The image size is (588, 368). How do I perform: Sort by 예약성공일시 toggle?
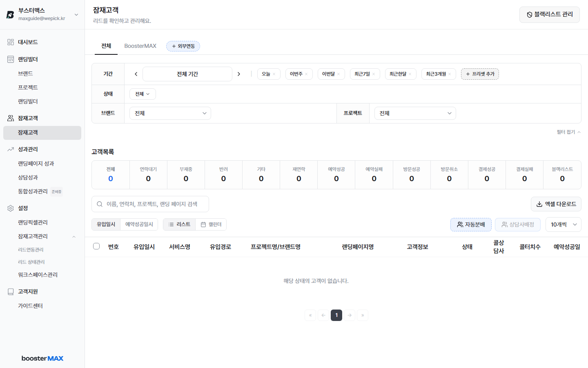point(139,224)
